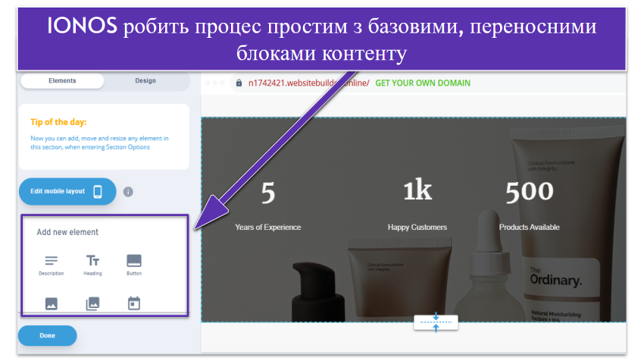Click the section resize handle at bottom
Screen dimensions: 644x361
click(x=436, y=322)
